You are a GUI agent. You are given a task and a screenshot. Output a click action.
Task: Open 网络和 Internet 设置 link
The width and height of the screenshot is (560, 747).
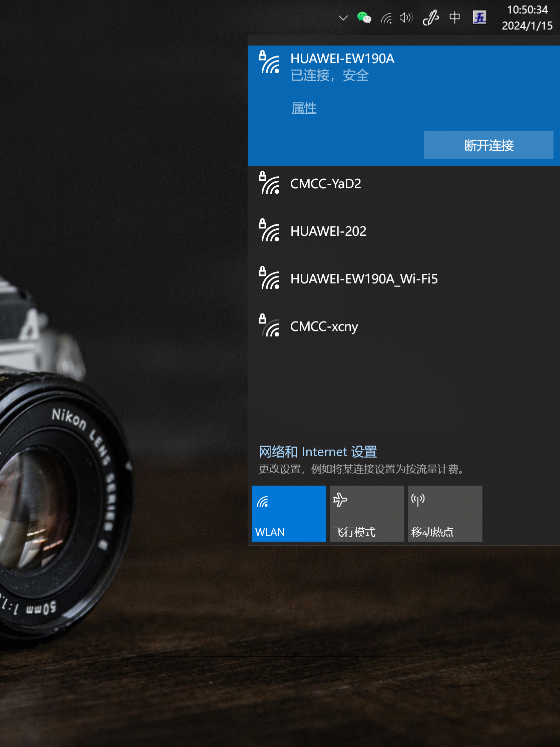318,452
